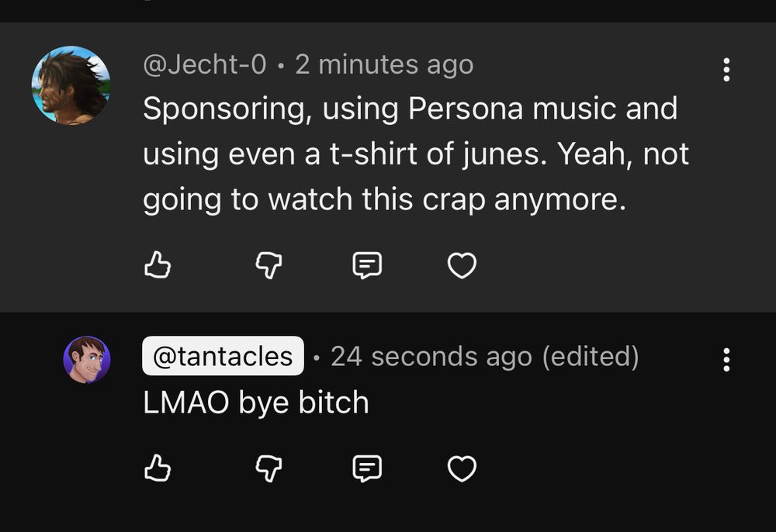Image resolution: width=776 pixels, height=532 pixels.
Task: Open three-dot menu on @tantacles reply
Action: [x=726, y=360]
